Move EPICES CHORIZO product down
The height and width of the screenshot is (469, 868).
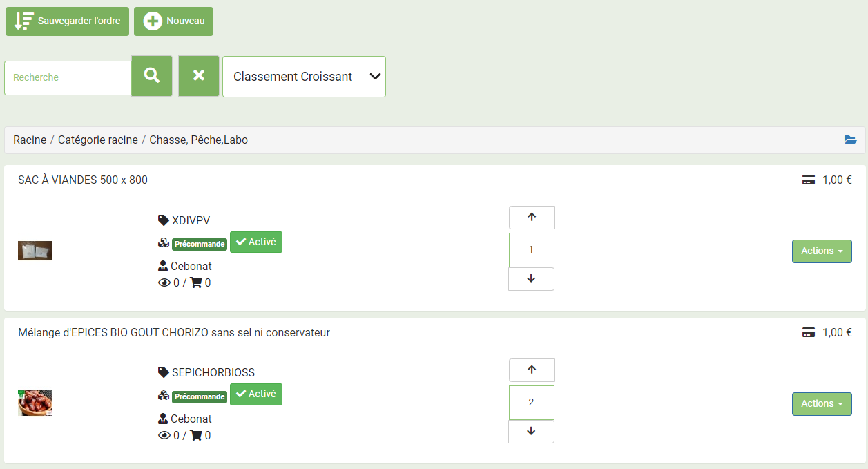[531, 432]
